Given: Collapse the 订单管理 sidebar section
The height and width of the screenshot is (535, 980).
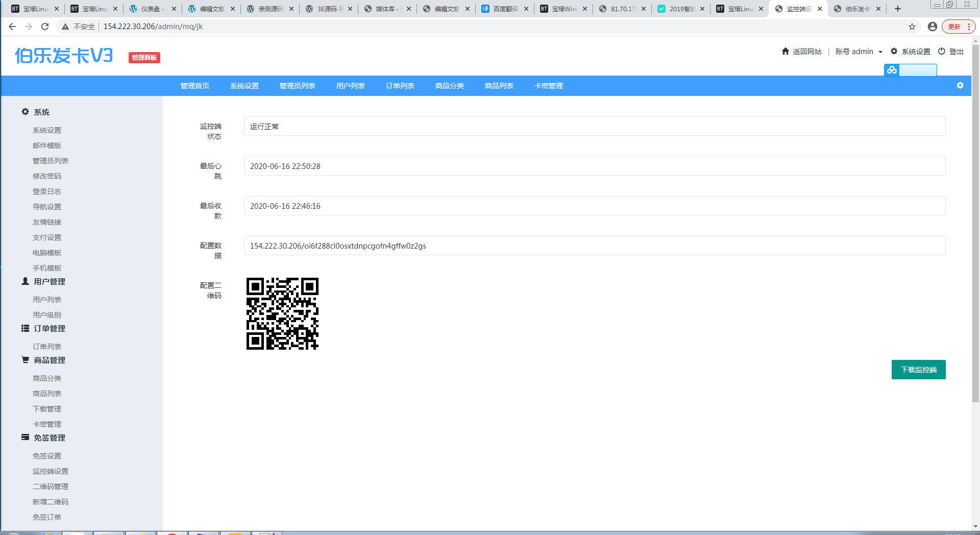Looking at the screenshot, I should coord(43,328).
